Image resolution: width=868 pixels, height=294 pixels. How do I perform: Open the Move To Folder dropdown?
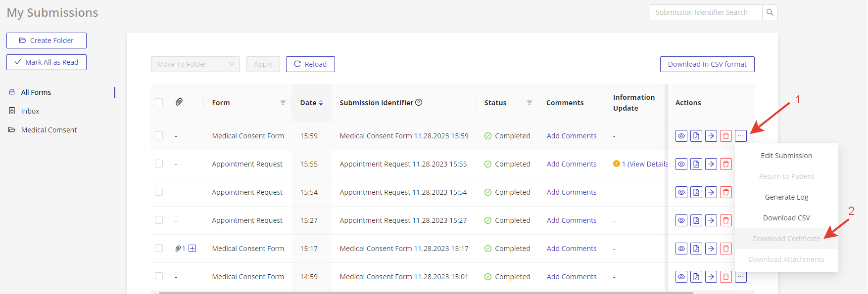point(195,64)
